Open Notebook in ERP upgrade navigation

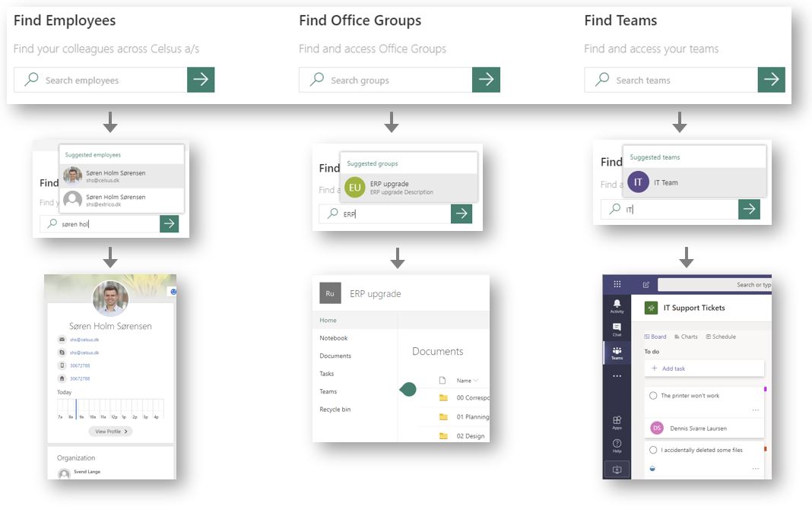pyautogui.click(x=334, y=338)
